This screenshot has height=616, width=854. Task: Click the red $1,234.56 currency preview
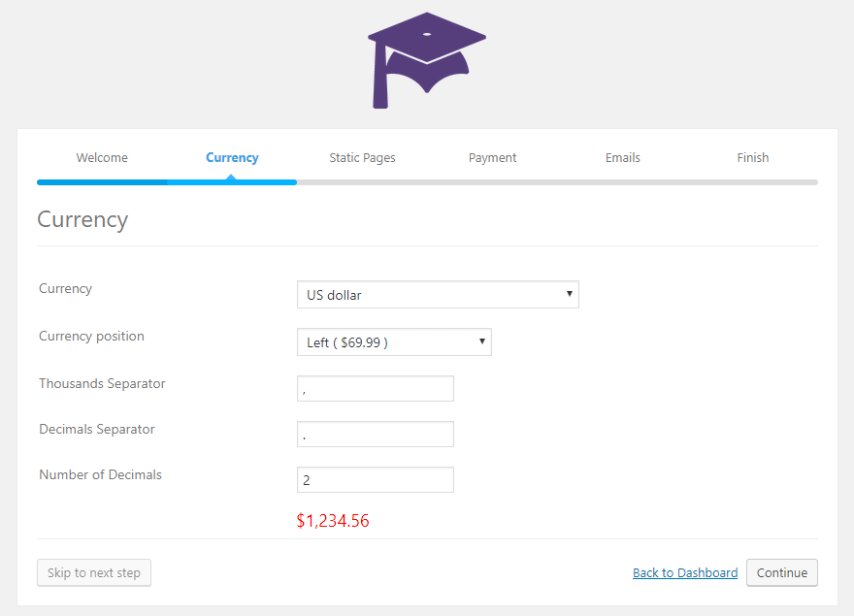tap(333, 521)
